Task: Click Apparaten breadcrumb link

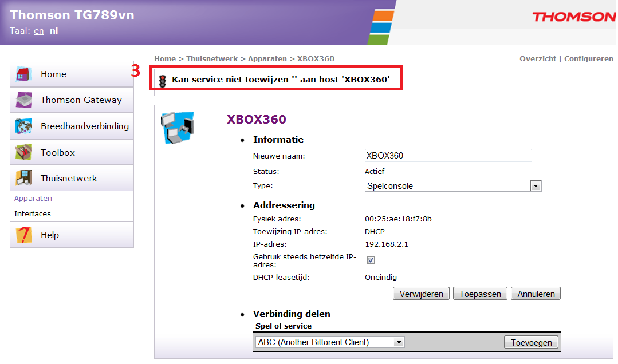Action: click(x=267, y=59)
